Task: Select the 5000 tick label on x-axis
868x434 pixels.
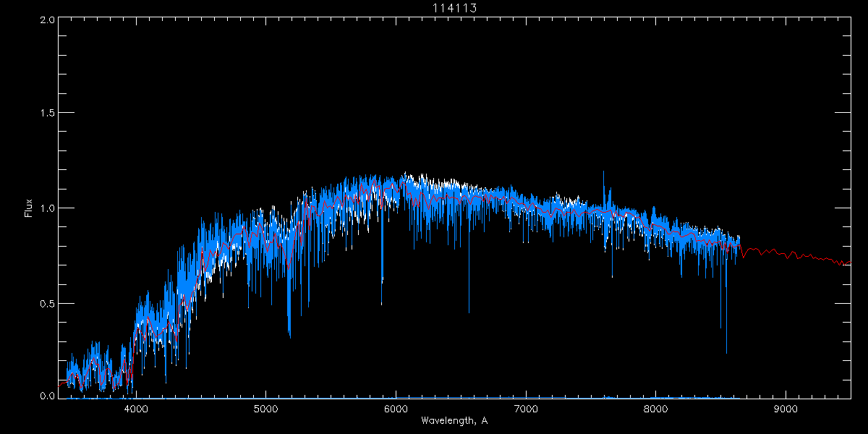Action: point(265,408)
